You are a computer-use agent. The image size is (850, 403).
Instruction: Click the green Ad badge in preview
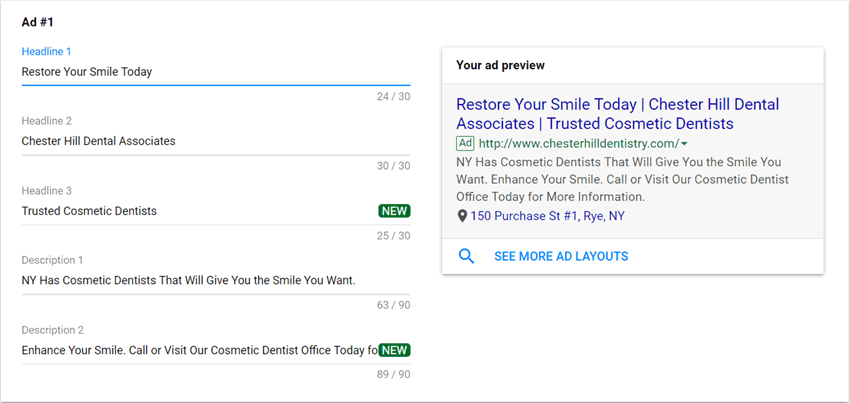(465, 143)
